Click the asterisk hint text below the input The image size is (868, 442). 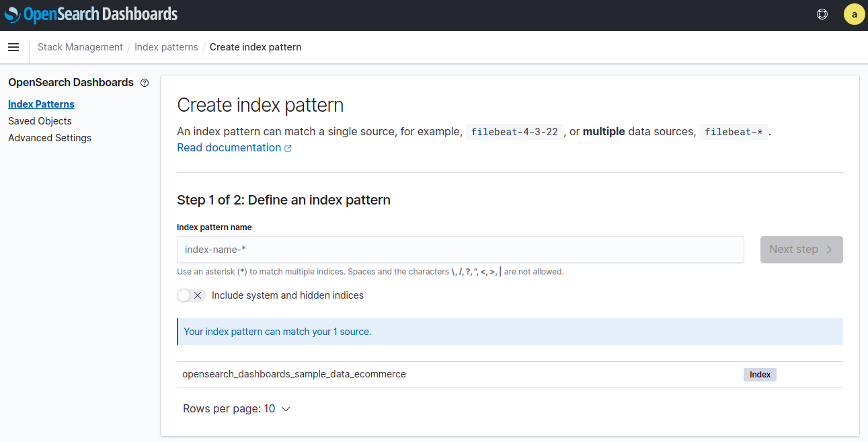[x=370, y=272]
